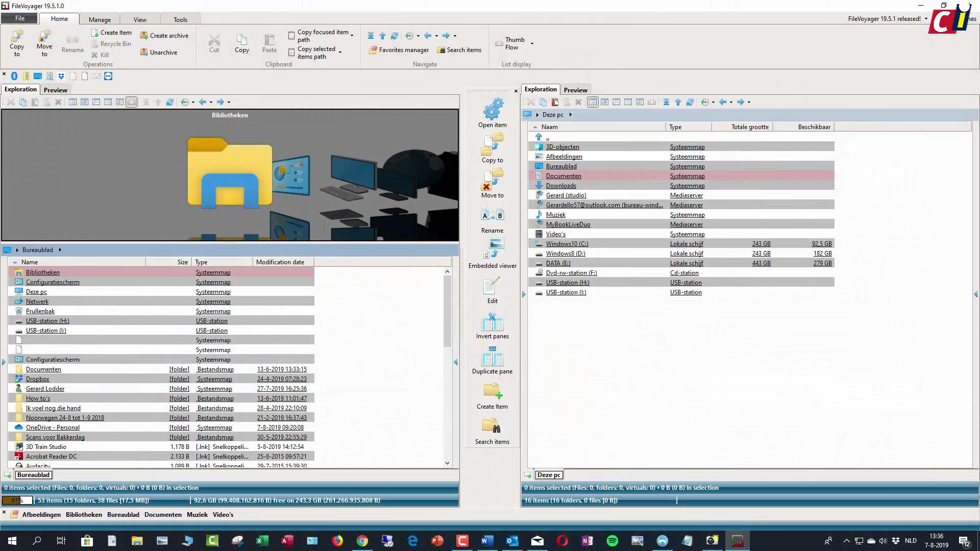
Task: Toggle details list view in right pane toolbar
Action: coord(593,102)
